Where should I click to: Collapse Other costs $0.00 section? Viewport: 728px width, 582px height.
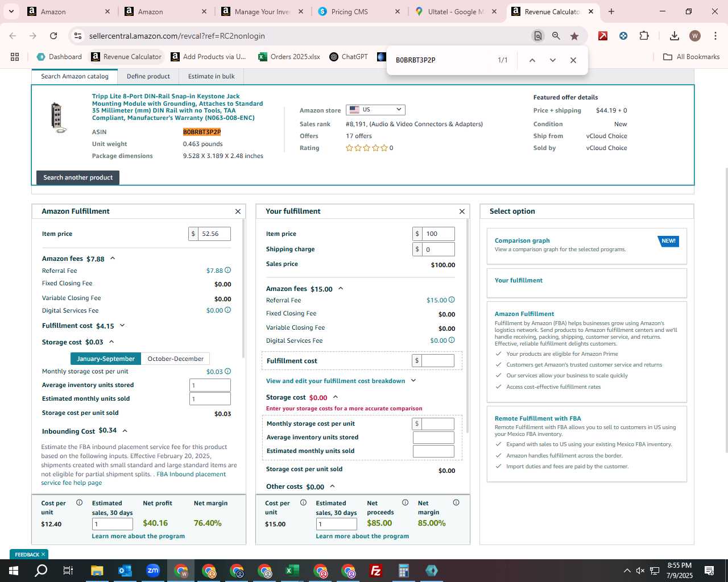click(332, 487)
